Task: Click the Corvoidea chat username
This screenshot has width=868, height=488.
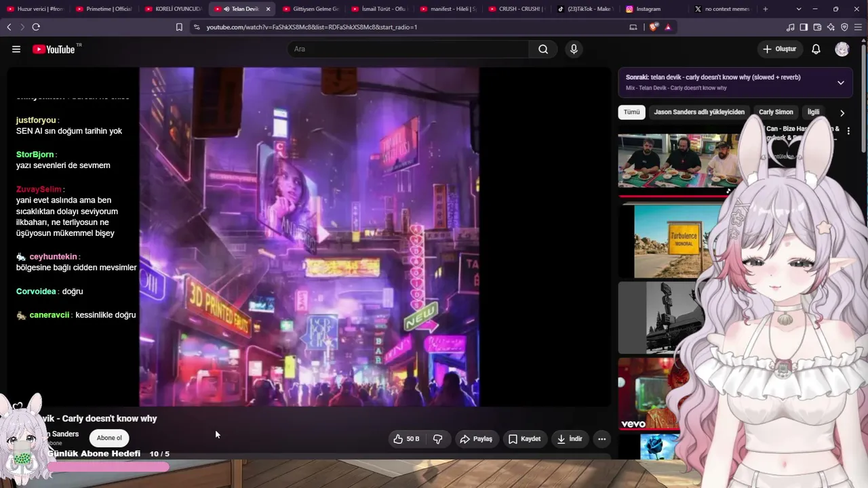Action: [36, 291]
